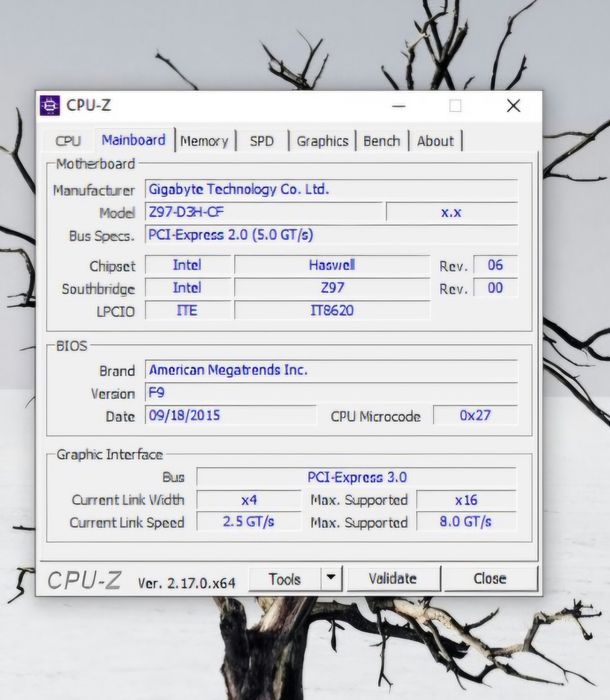Click Graphic Interface Bus PCI-Express 3.0
Screen dimensions: 610x700
[x=356, y=477]
